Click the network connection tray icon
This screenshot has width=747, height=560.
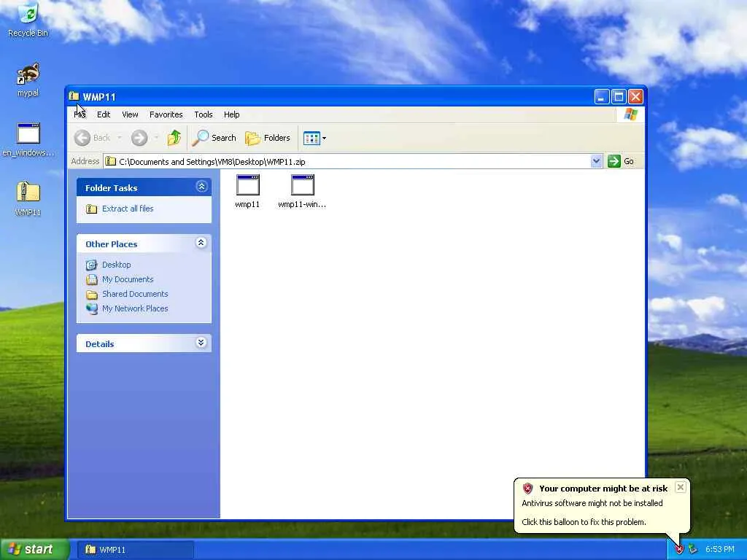point(693,550)
